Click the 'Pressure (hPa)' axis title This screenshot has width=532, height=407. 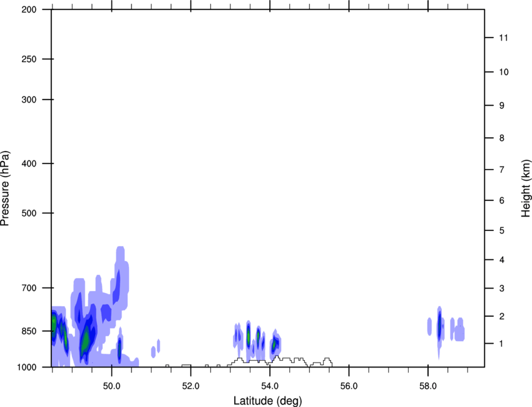point(5,188)
